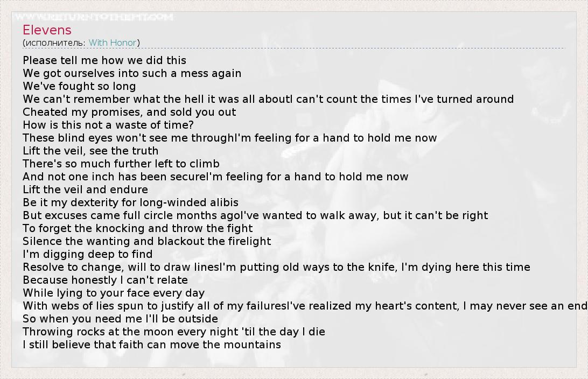588x379 pixels.
Task: Click the returntothepit.com watermark text
Action: 93,17
